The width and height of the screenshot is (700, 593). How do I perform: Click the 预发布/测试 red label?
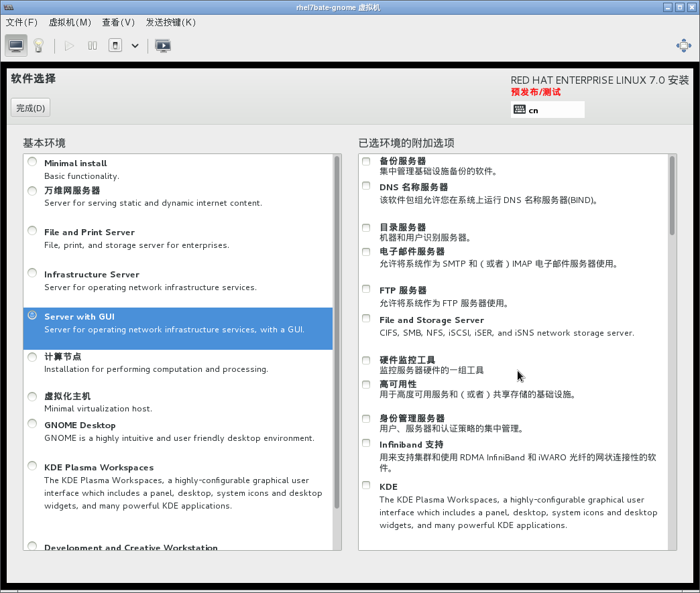tap(536, 92)
